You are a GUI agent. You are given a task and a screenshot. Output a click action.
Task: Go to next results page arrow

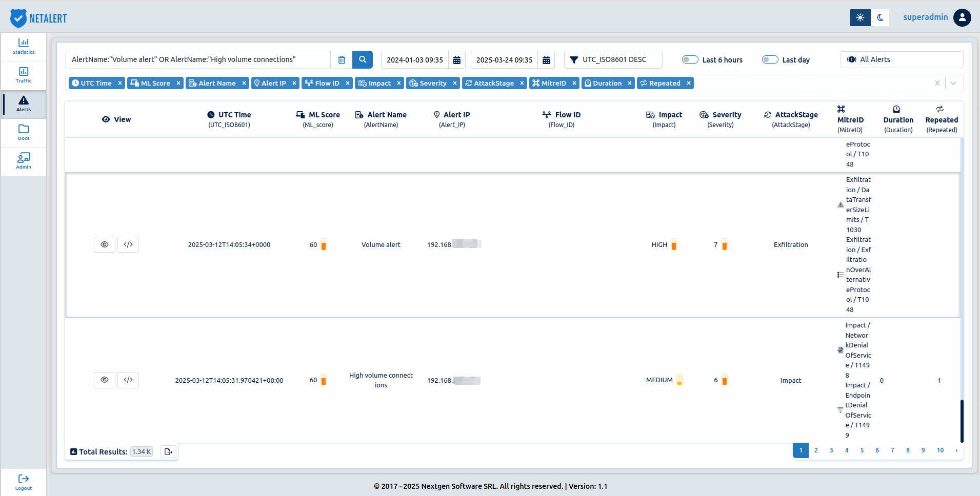click(x=956, y=450)
